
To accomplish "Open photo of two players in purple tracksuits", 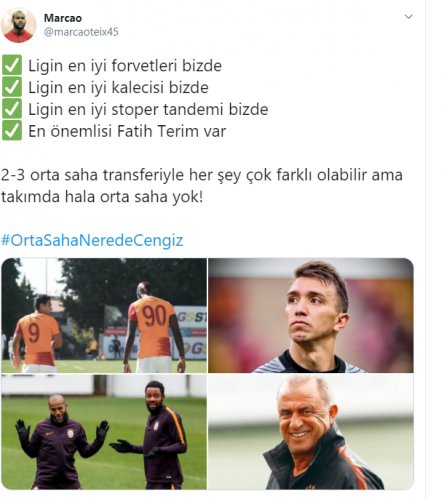I will tap(104, 432).
